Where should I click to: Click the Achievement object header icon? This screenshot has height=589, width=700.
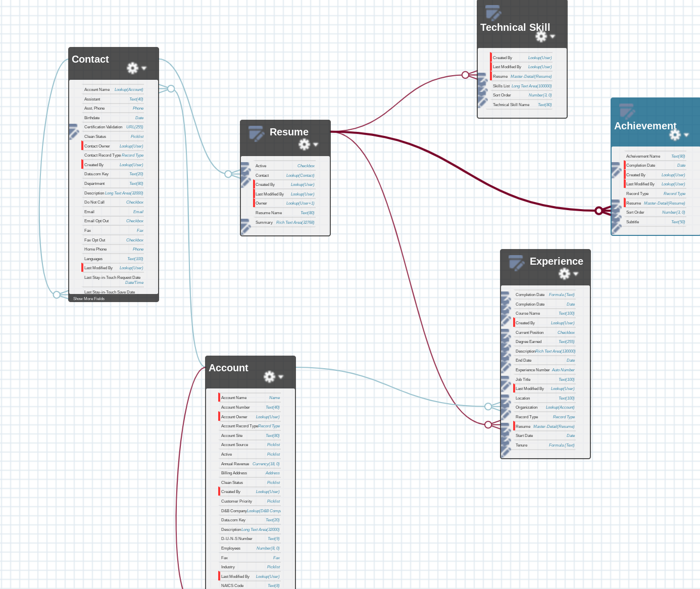click(x=626, y=111)
